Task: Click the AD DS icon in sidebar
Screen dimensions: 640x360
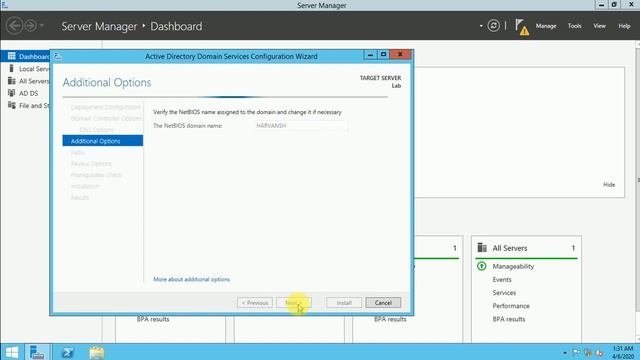Action: (x=11, y=93)
